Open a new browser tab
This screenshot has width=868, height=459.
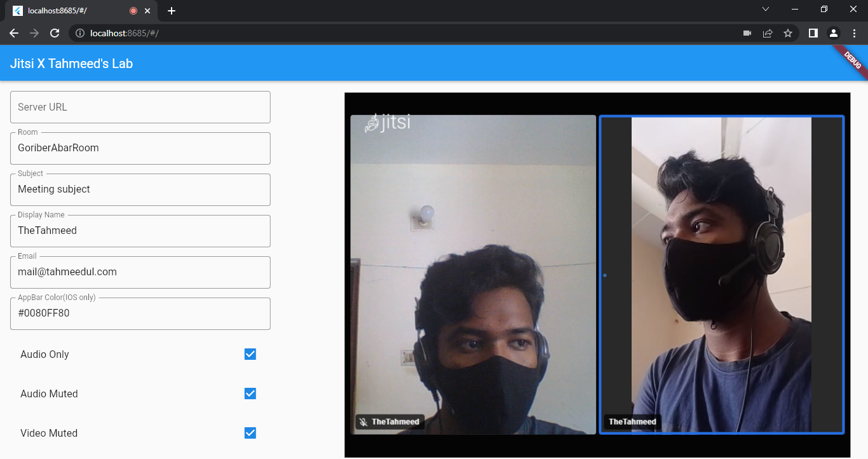coord(172,11)
